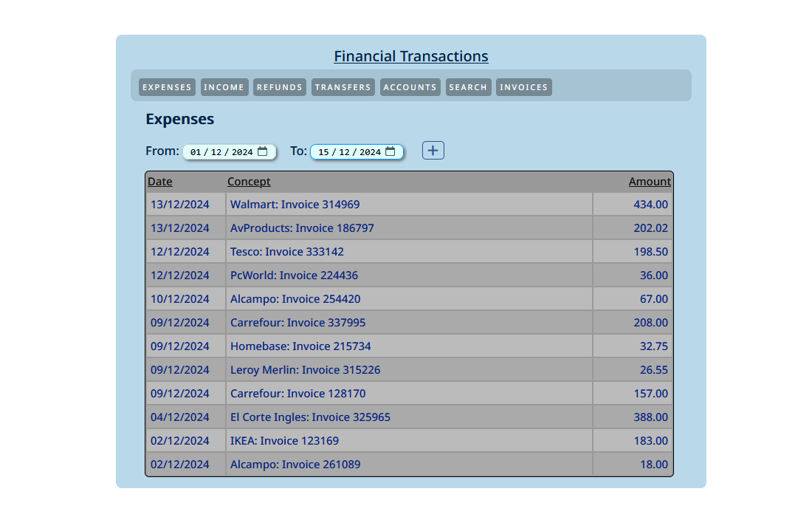Open the To date calendar picker icon

click(x=390, y=151)
